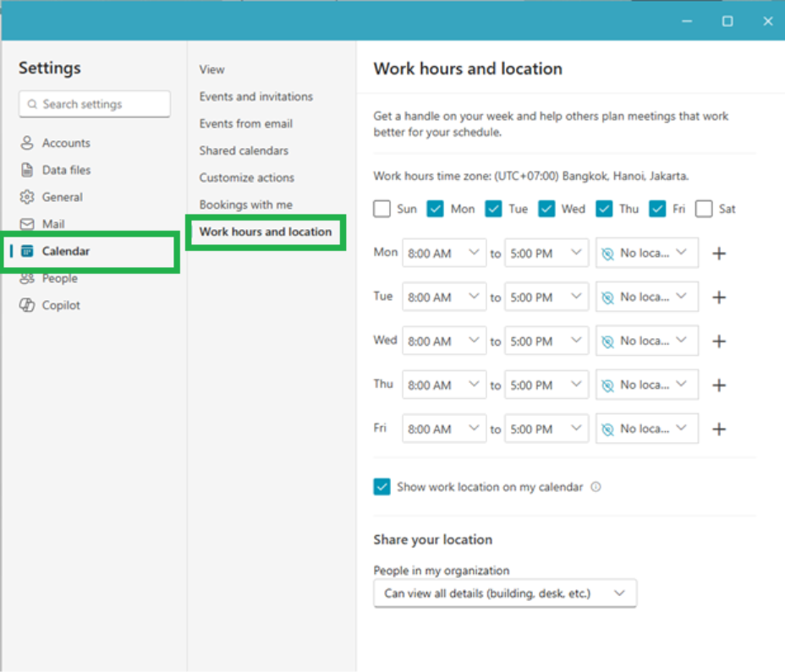Click the Mail envelope icon
The height and width of the screenshot is (672, 785).
coord(27,224)
